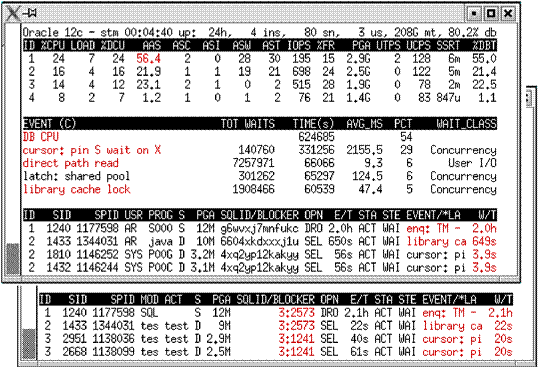
Task: Click the red wait time 2.1h in rear window
Action: coord(500,313)
